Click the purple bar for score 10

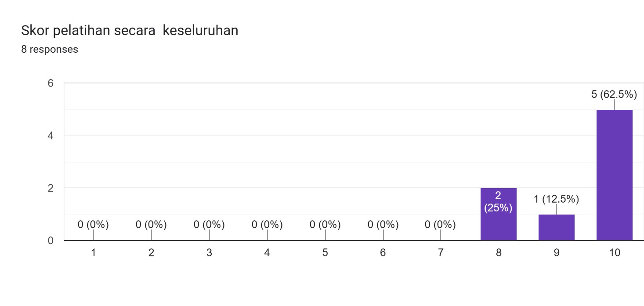pos(614,176)
